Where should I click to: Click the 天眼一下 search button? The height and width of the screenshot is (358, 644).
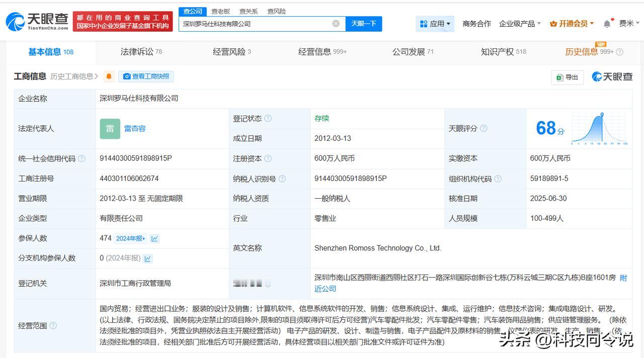[x=364, y=24]
